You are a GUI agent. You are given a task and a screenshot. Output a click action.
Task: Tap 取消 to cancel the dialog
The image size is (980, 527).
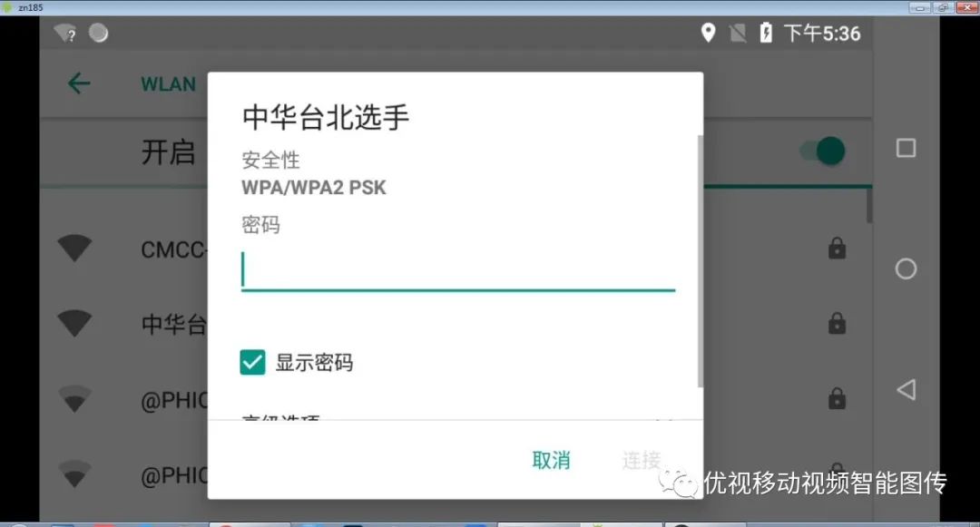[550, 460]
